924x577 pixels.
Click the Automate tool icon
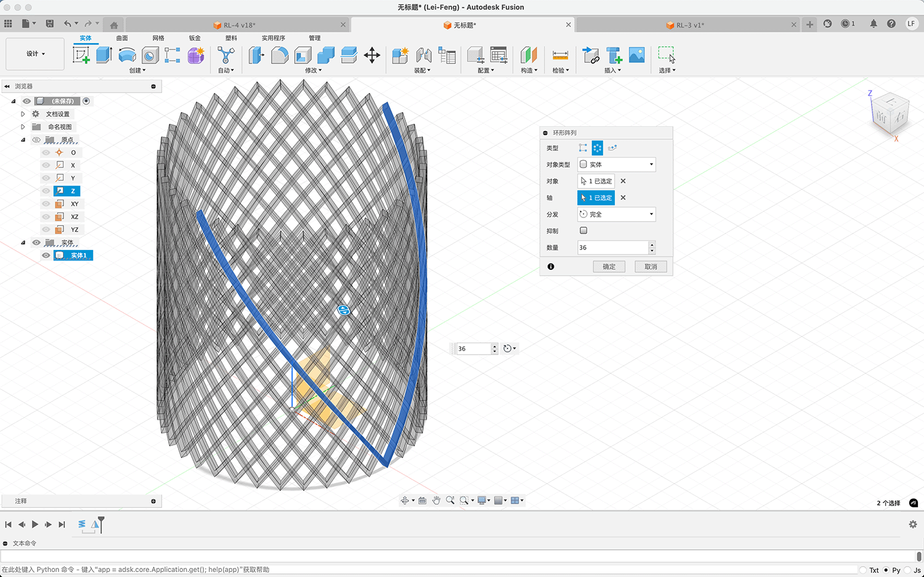(x=226, y=55)
